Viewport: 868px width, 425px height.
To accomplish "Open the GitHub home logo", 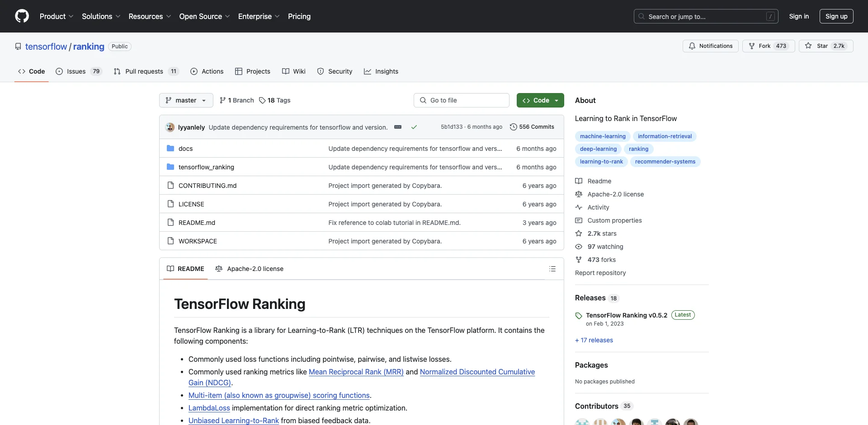I will [22, 16].
